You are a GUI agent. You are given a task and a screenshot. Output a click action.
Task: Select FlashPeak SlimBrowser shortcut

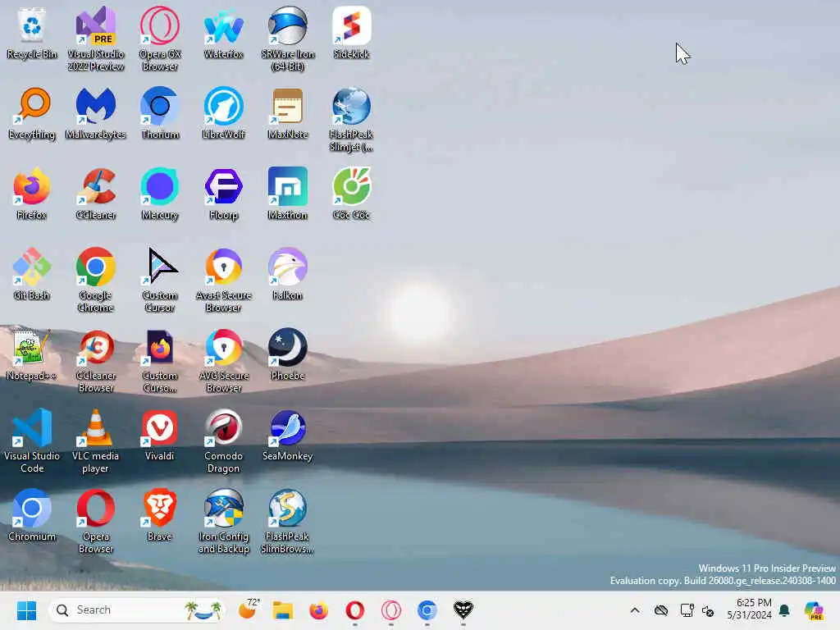click(288, 521)
